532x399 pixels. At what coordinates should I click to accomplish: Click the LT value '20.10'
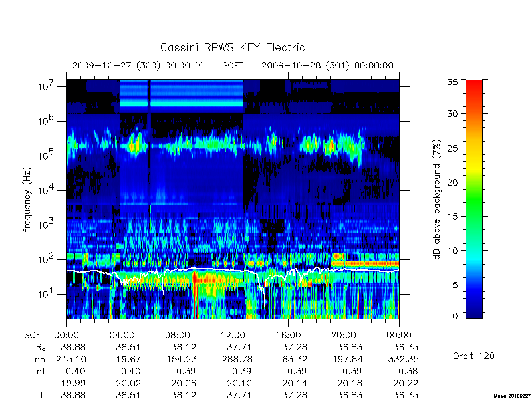pyautogui.click(x=239, y=383)
